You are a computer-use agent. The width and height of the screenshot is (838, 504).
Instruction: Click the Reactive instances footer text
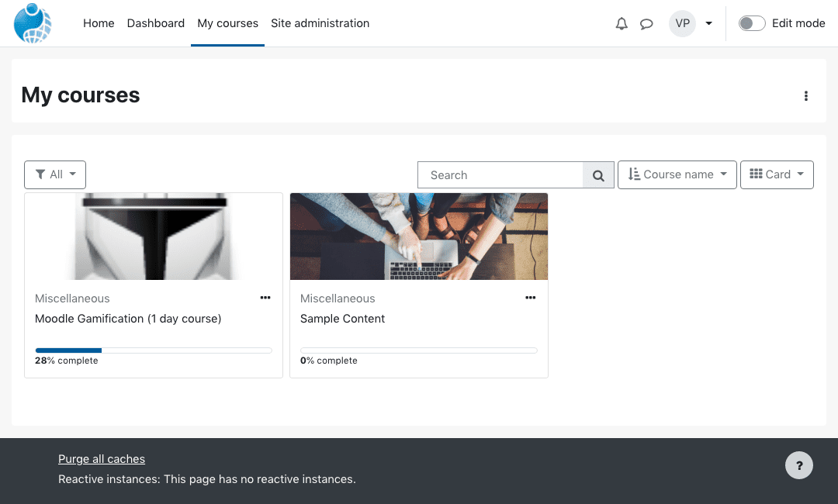pos(207,479)
